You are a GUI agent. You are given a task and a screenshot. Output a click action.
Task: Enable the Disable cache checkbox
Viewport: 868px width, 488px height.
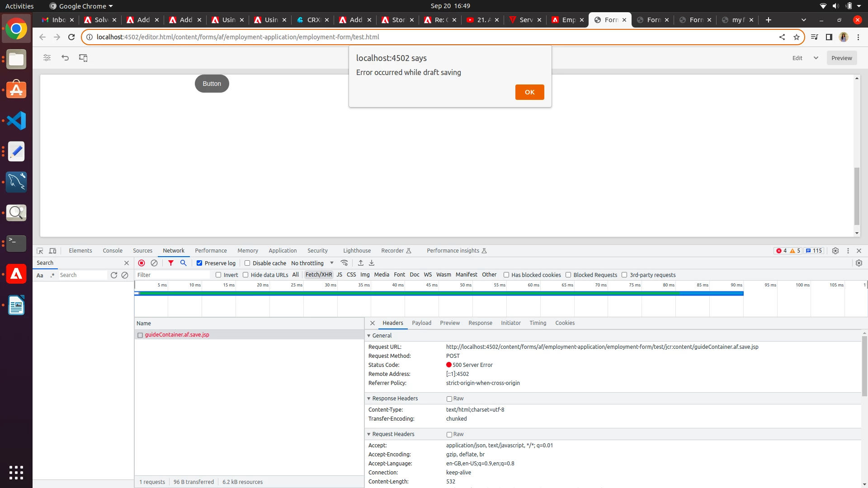coord(247,263)
